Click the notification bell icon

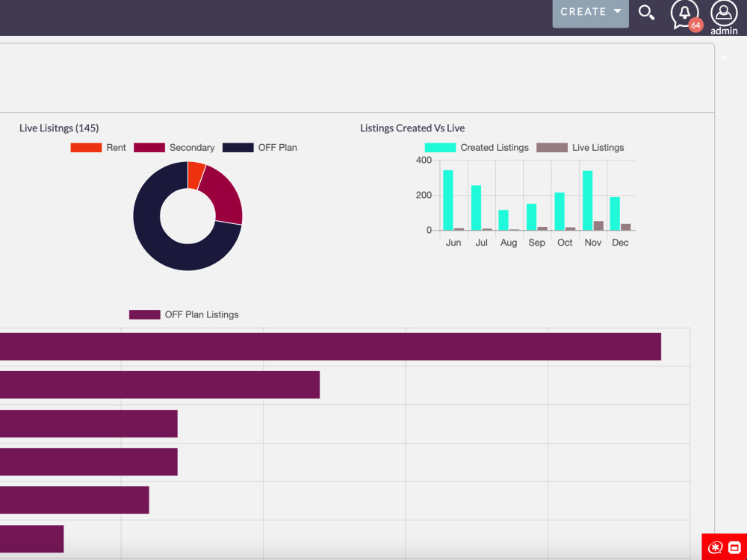pos(684,11)
